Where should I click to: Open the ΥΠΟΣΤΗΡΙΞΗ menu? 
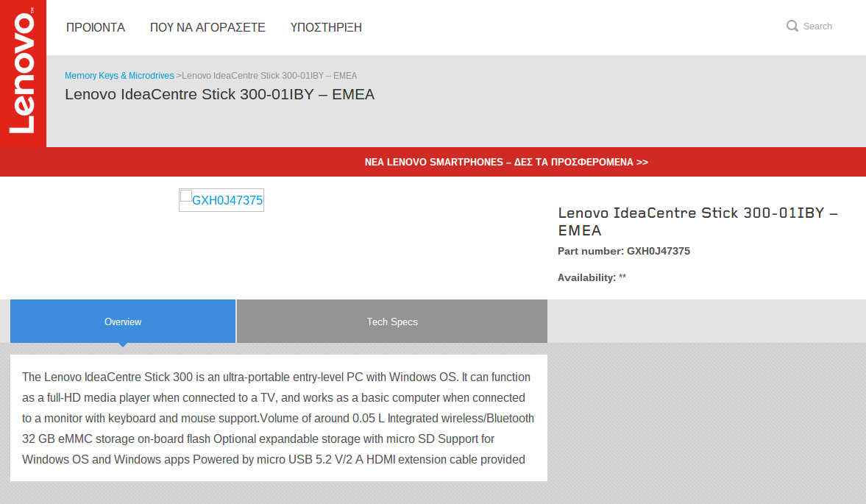(326, 27)
